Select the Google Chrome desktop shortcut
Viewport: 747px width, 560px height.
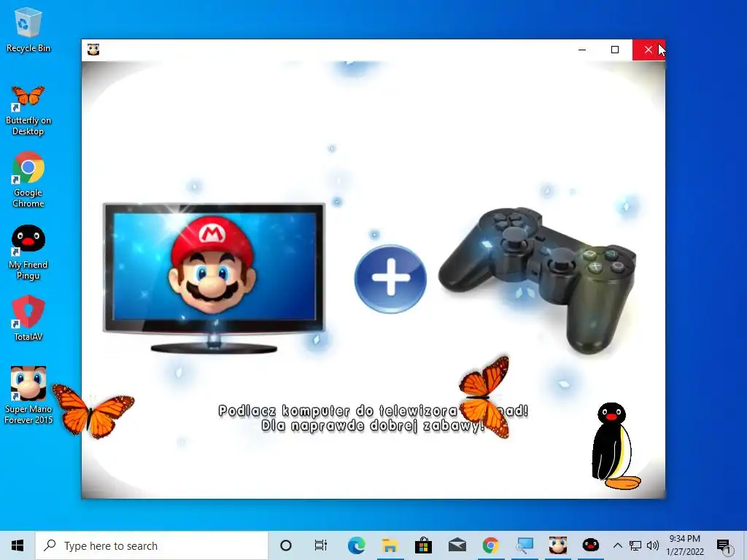[x=28, y=179]
